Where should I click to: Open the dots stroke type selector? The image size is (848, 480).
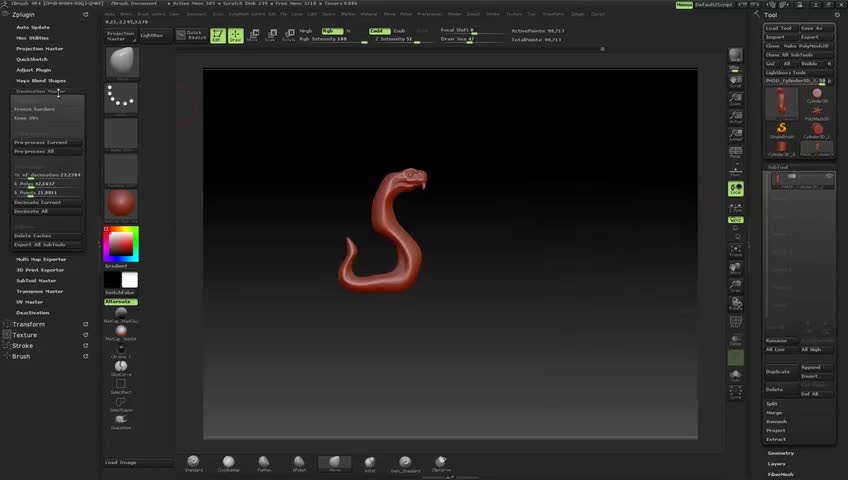tap(121, 98)
